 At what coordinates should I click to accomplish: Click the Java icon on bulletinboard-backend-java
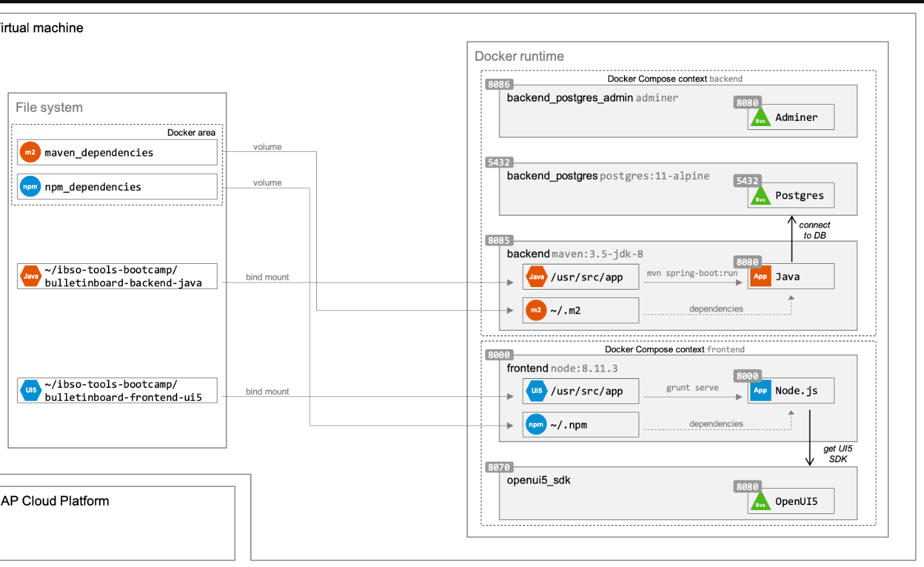tap(30, 276)
